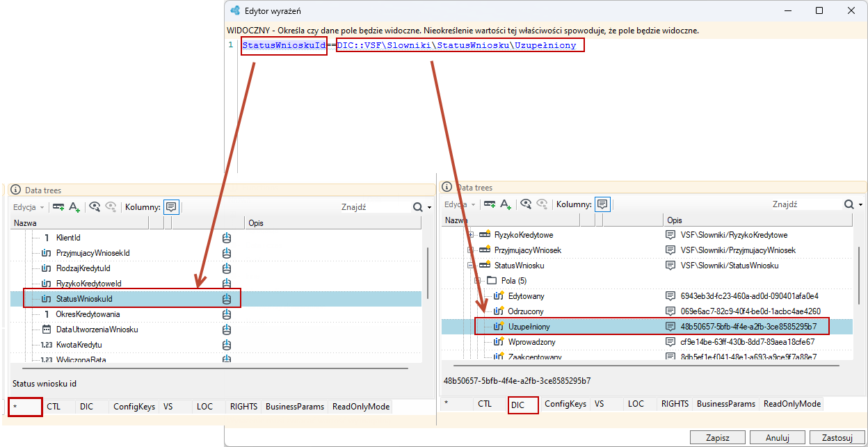868x447 pixels.
Task: Expand the PrzyjmujacyWniosek dictionary node
Action: point(470,250)
